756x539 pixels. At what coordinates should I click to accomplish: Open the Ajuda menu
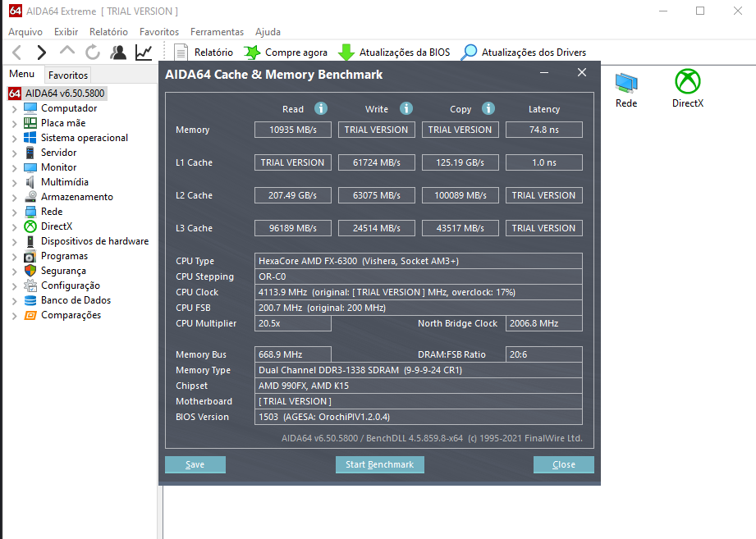[x=268, y=32]
